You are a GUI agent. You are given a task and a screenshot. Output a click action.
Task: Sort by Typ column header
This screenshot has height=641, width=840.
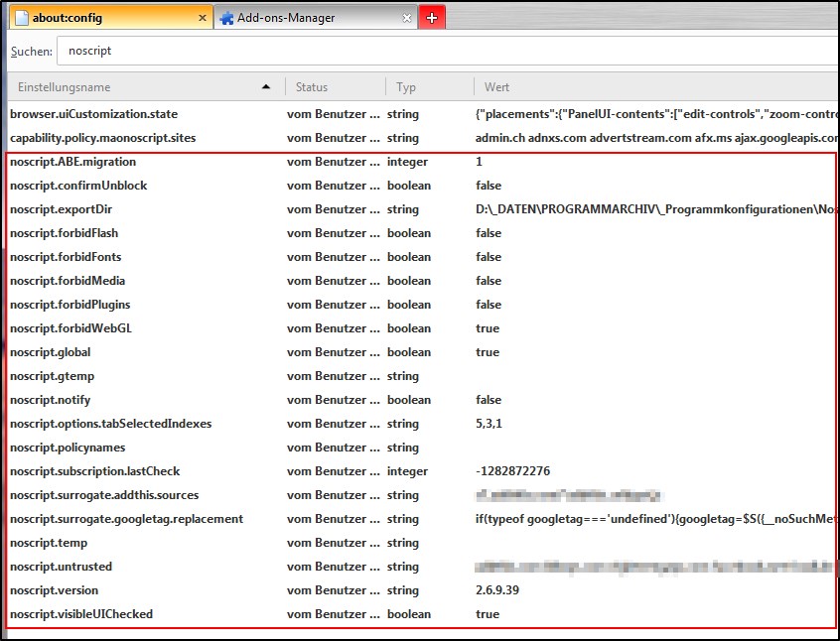point(430,86)
